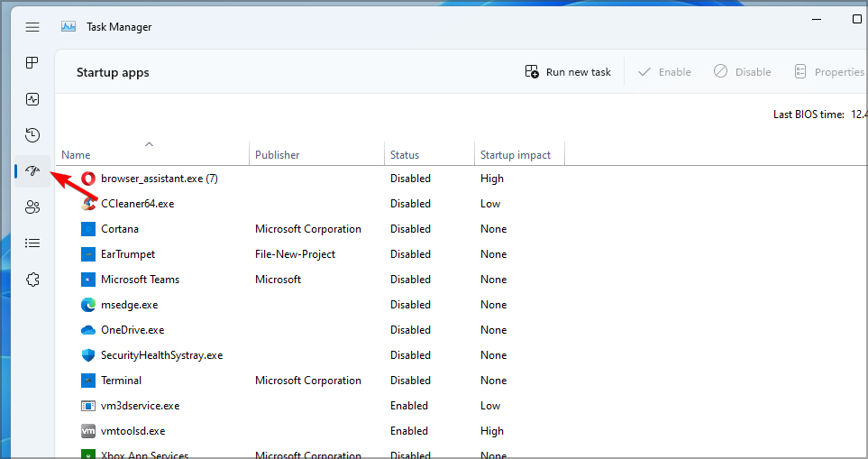Click the Enable button
Image resolution: width=868 pixels, height=459 pixels.
664,72
